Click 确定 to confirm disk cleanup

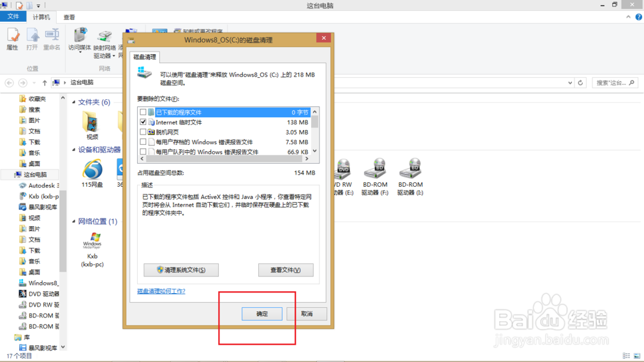tap(262, 314)
